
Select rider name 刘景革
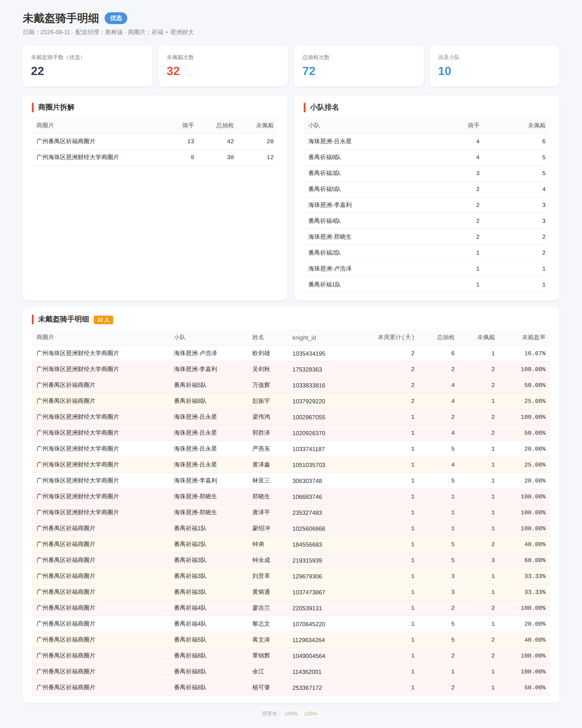pos(261,576)
